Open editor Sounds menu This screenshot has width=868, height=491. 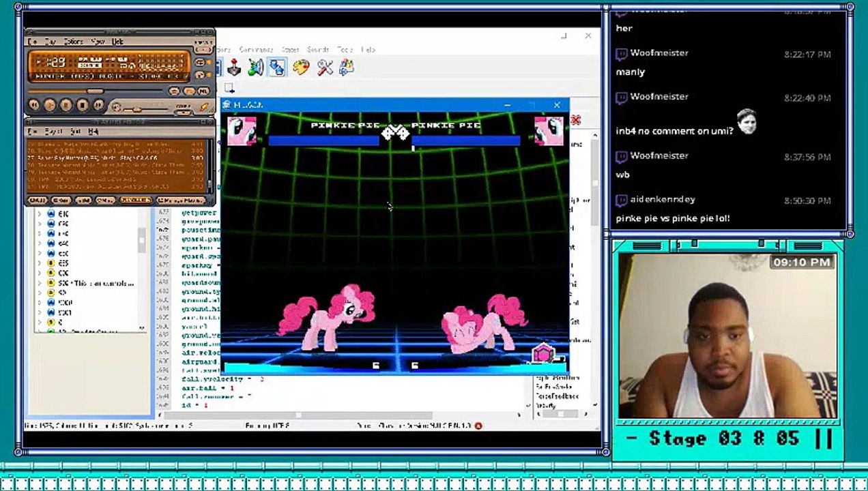318,50
